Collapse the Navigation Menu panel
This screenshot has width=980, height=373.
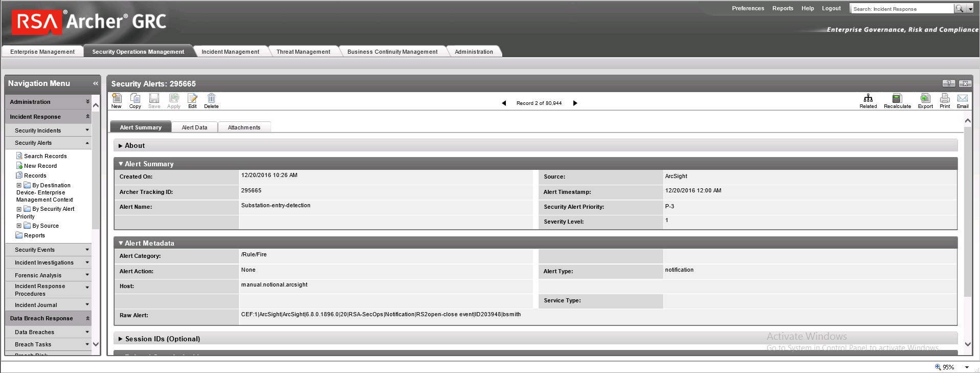pos(95,83)
